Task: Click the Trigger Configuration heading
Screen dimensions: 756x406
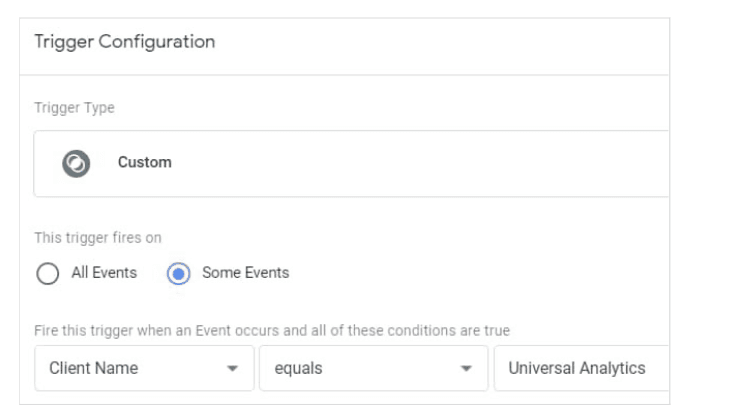Action: (124, 42)
